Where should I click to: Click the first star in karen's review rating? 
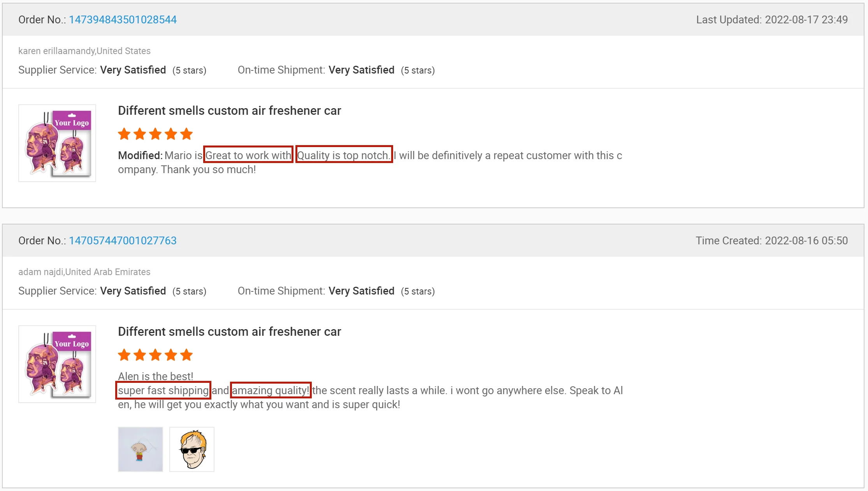[124, 134]
